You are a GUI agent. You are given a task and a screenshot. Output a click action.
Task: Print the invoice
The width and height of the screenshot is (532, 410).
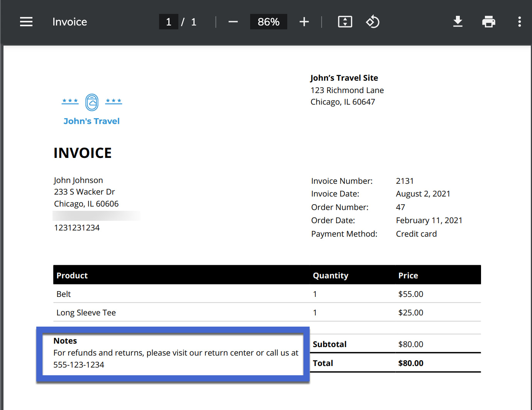489,22
